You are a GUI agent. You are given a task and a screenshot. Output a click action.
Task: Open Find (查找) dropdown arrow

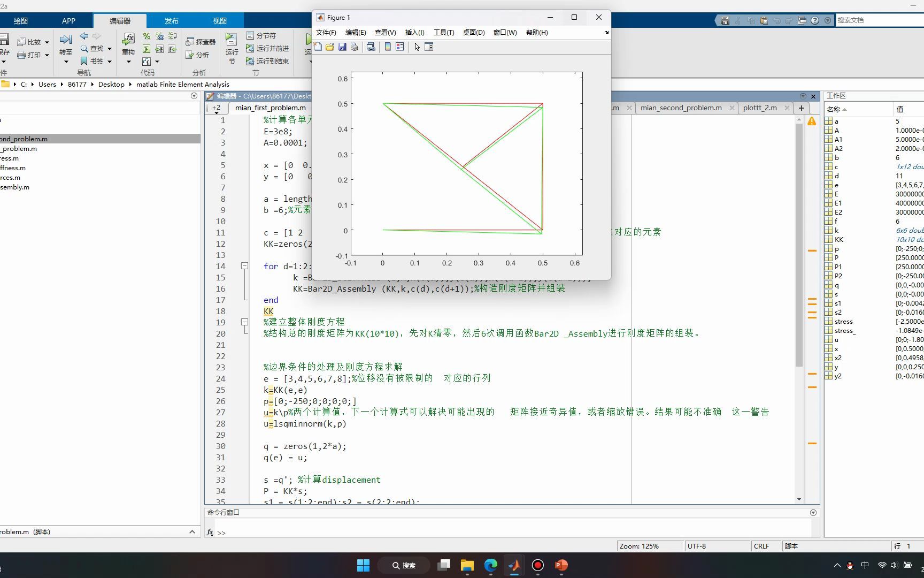coord(110,49)
